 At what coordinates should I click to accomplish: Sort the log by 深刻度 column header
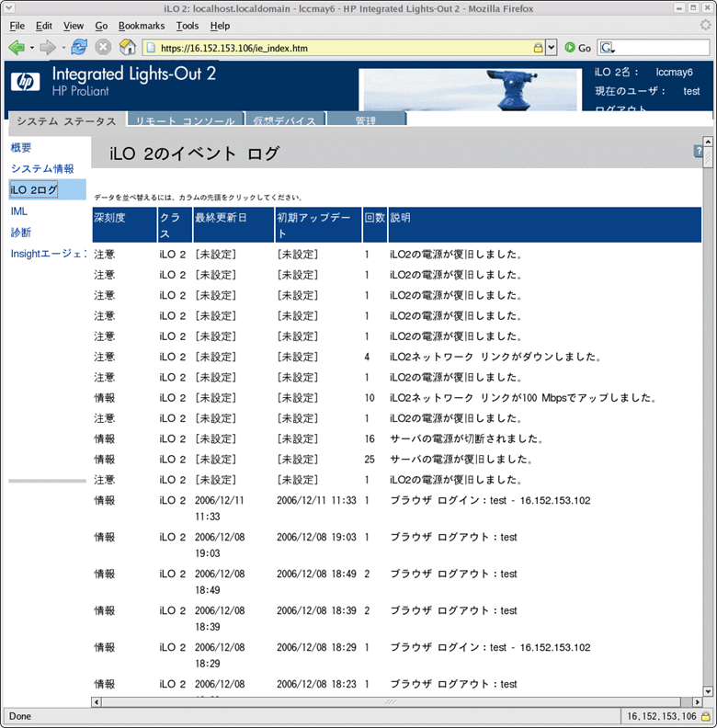point(110,218)
